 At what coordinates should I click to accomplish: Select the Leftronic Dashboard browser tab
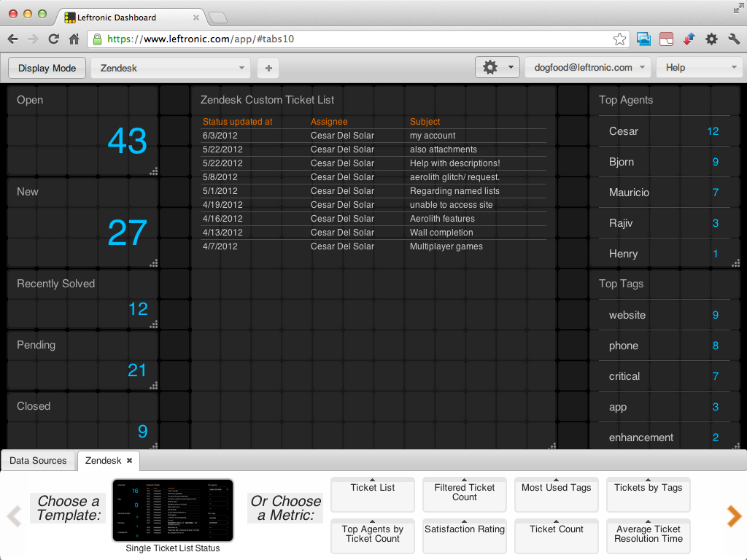coord(128,16)
